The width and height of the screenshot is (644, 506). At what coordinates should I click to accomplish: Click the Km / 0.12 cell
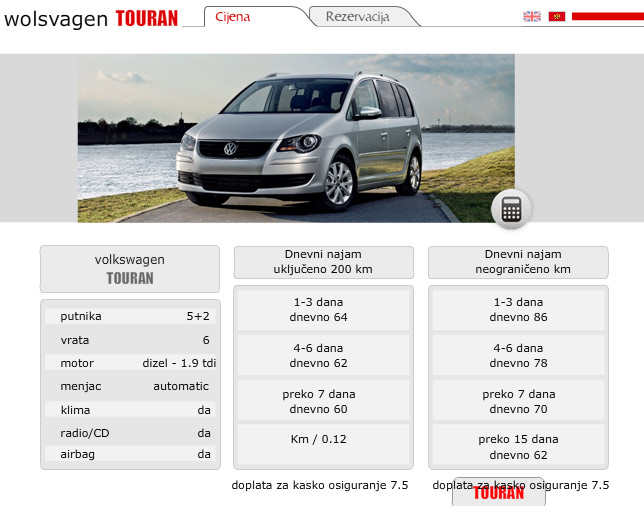pos(323,445)
